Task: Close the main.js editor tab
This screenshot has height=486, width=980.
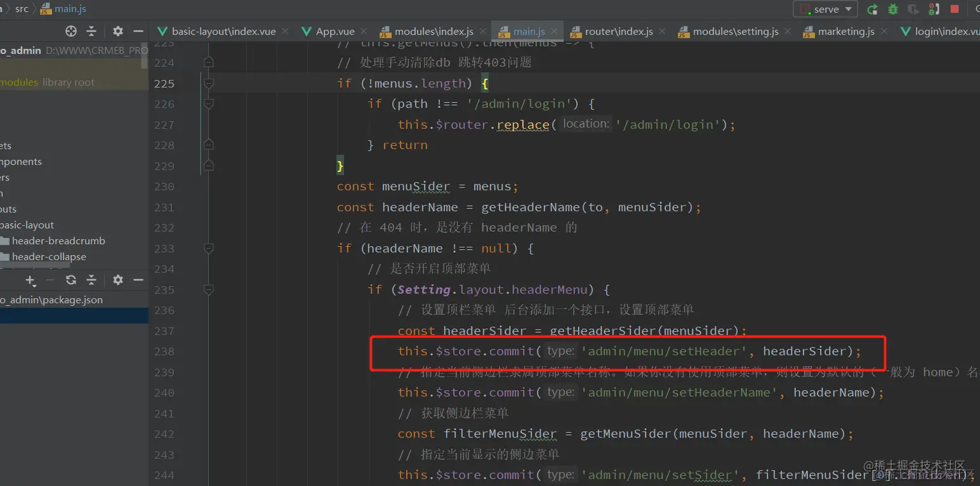Action: tap(554, 31)
